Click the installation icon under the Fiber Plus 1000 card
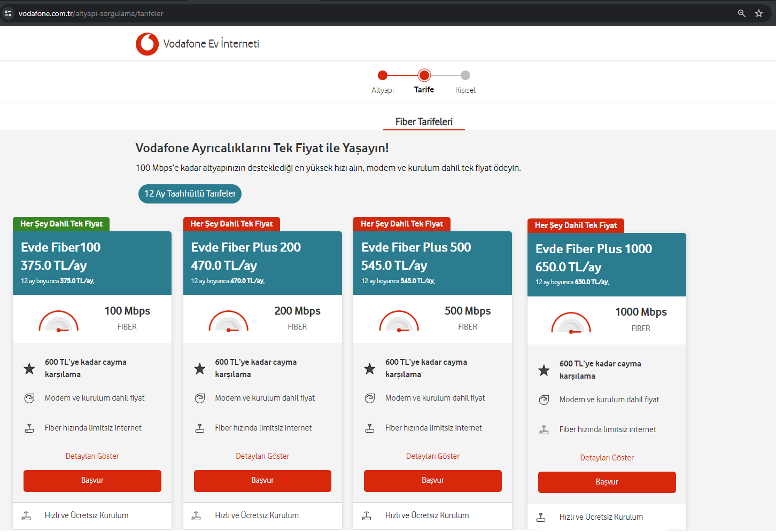The height and width of the screenshot is (532, 776). point(541,517)
